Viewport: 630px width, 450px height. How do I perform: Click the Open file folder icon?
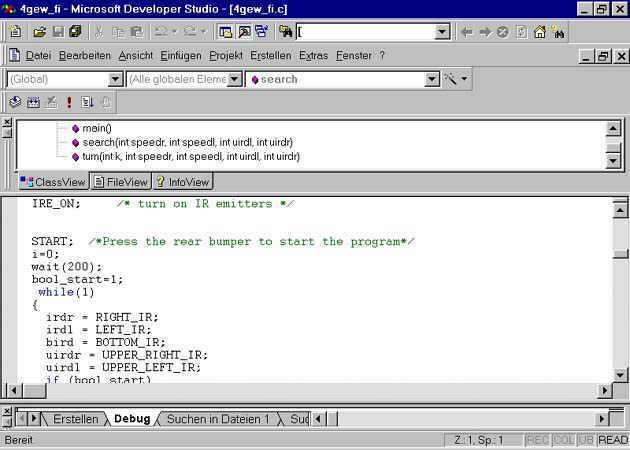(40, 32)
